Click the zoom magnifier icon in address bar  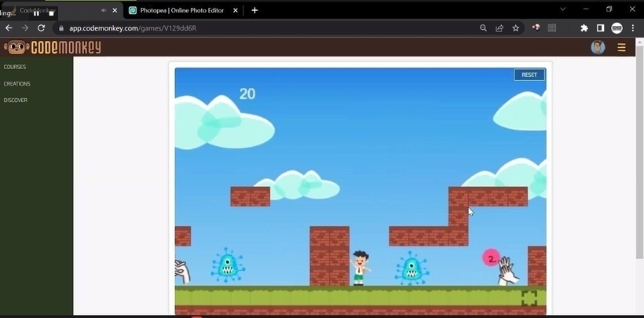[x=483, y=28]
